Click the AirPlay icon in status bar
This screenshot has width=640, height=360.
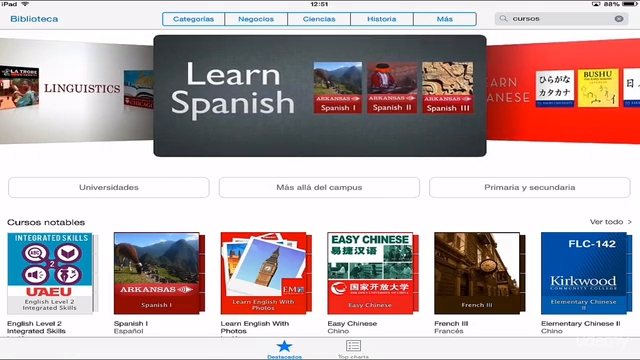[596, 4]
